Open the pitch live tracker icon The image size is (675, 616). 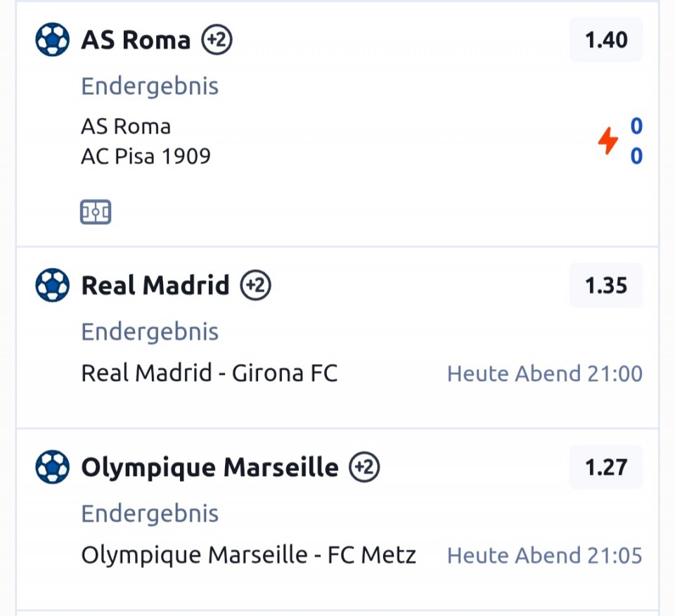96,212
